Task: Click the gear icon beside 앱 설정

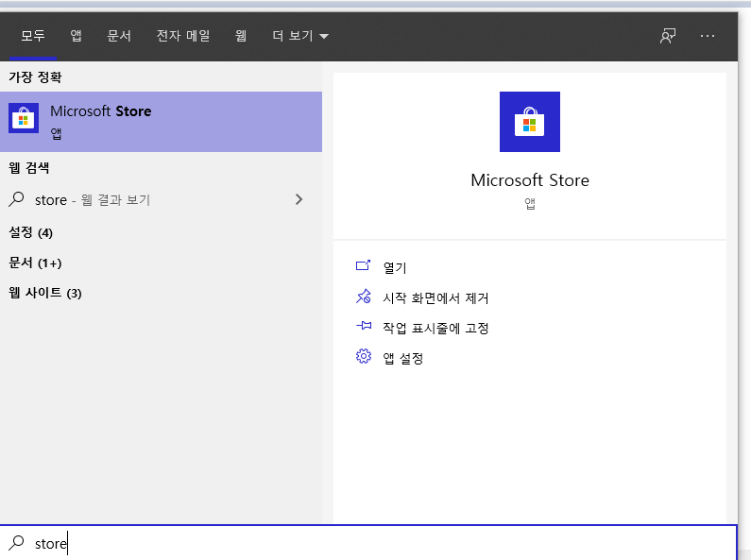Action: pyautogui.click(x=364, y=356)
